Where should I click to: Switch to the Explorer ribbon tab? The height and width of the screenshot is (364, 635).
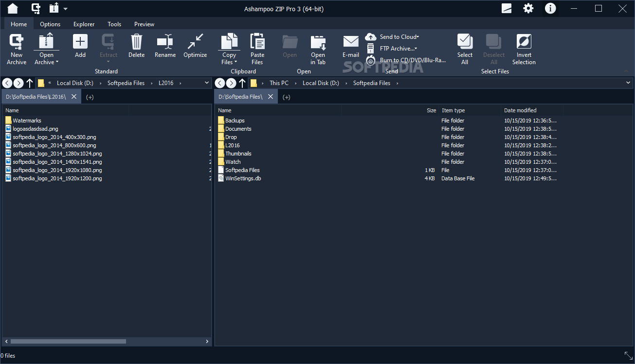click(84, 24)
